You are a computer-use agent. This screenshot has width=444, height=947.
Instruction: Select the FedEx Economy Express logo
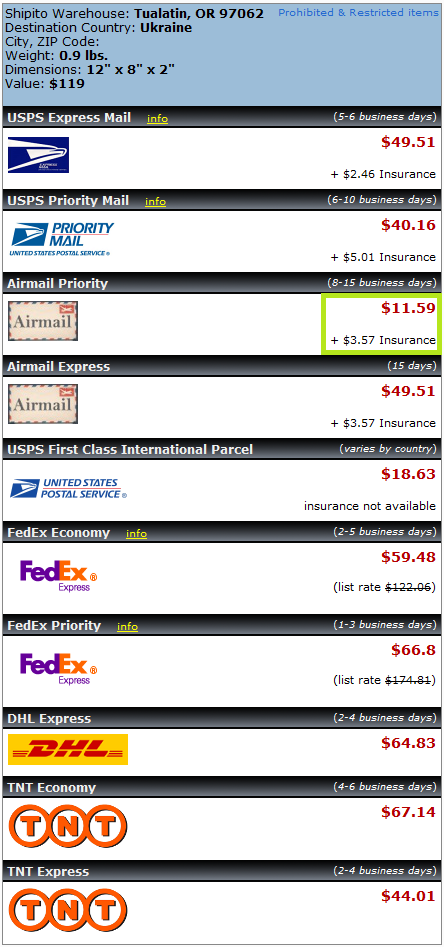[x=59, y=575]
